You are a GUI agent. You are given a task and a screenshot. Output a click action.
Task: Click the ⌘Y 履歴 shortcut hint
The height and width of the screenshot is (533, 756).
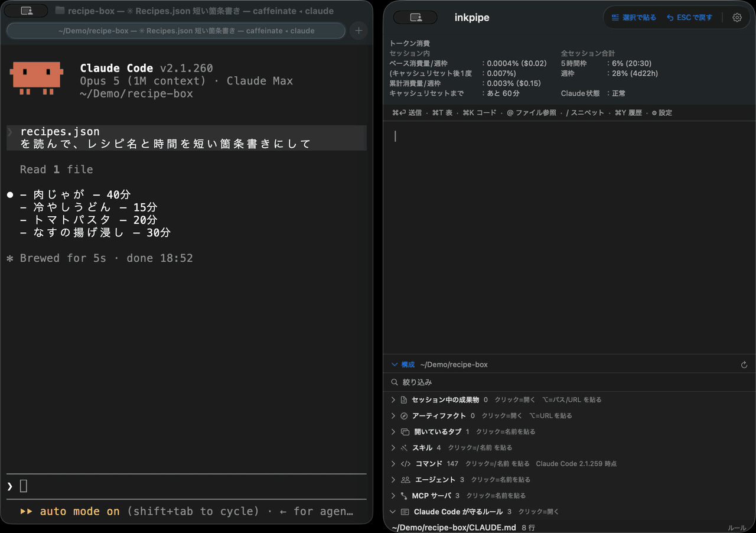coord(628,113)
